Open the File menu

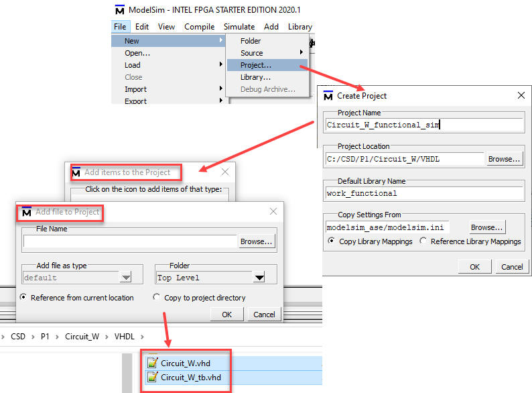pos(120,27)
